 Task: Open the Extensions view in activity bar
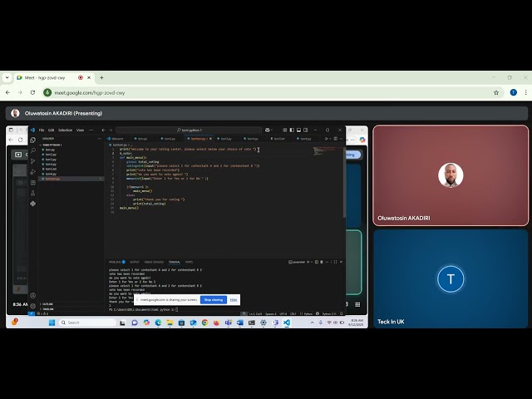coord(33,183)
